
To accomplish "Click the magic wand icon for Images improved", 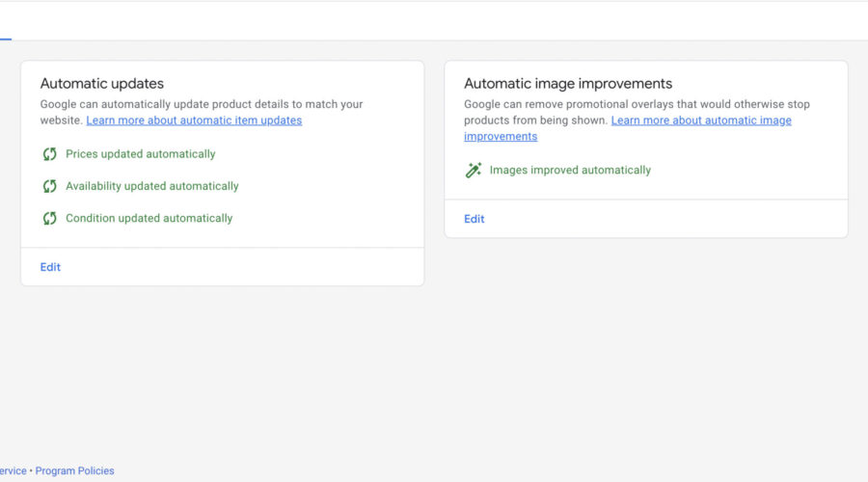I will pos(474,171).
